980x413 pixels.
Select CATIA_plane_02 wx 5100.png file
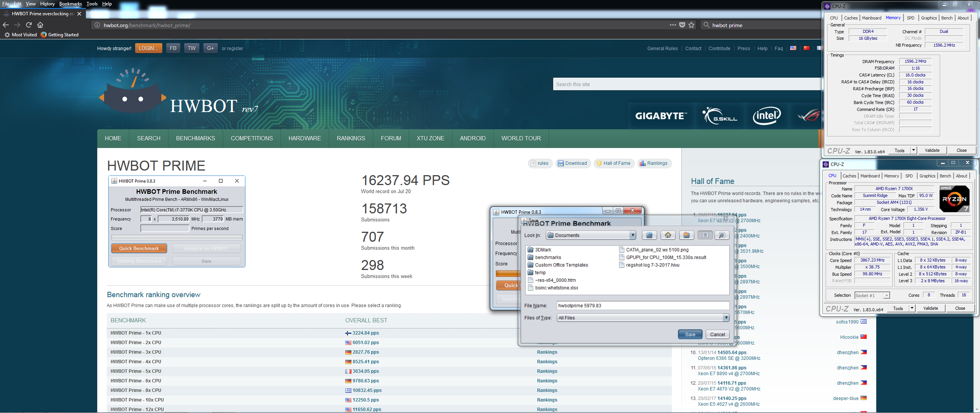(653, 250)
